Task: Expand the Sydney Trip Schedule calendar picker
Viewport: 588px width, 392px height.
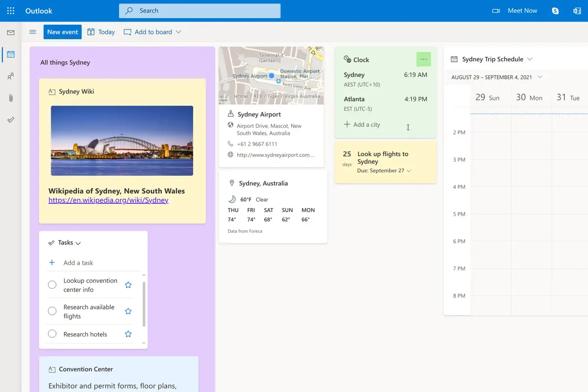Action: [x=530, y=59]
